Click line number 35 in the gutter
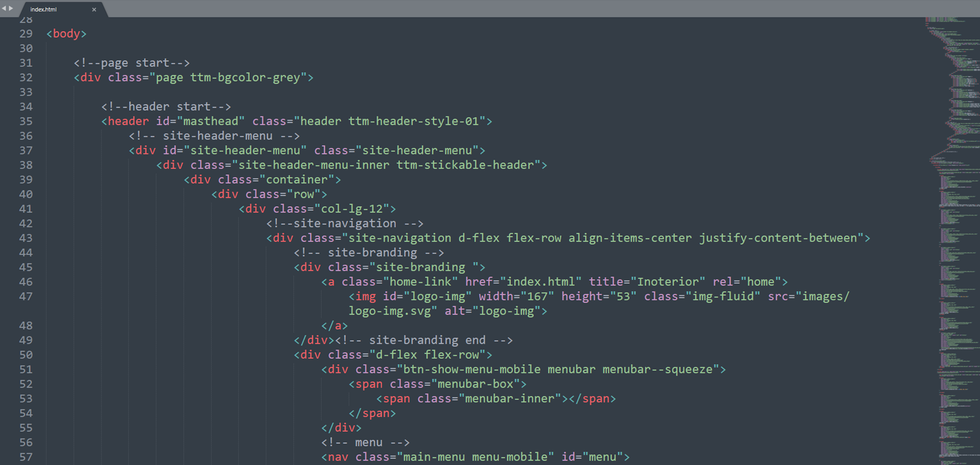This screenshot has height=465, width=980. pos(26,122)
